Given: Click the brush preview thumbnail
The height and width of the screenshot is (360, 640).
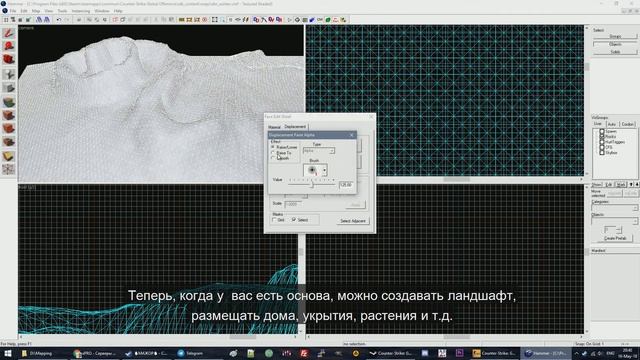Looking at the screenshot, I should coord(312,170).
